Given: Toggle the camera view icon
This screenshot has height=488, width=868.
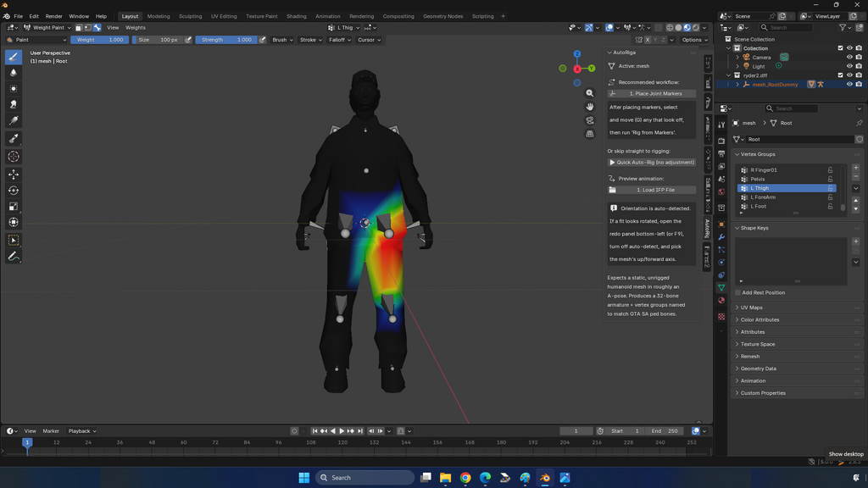Looking at the screenshot, I should pyautogui.click(x=590, y=120).
